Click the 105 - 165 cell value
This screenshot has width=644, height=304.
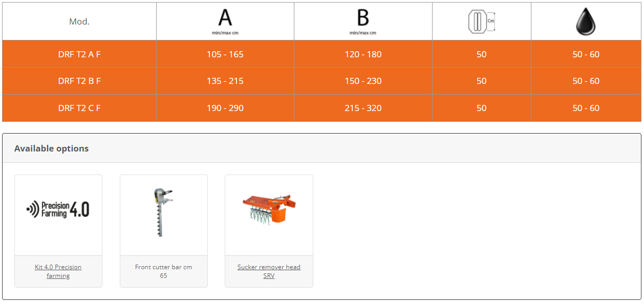(x=225, y=54)
